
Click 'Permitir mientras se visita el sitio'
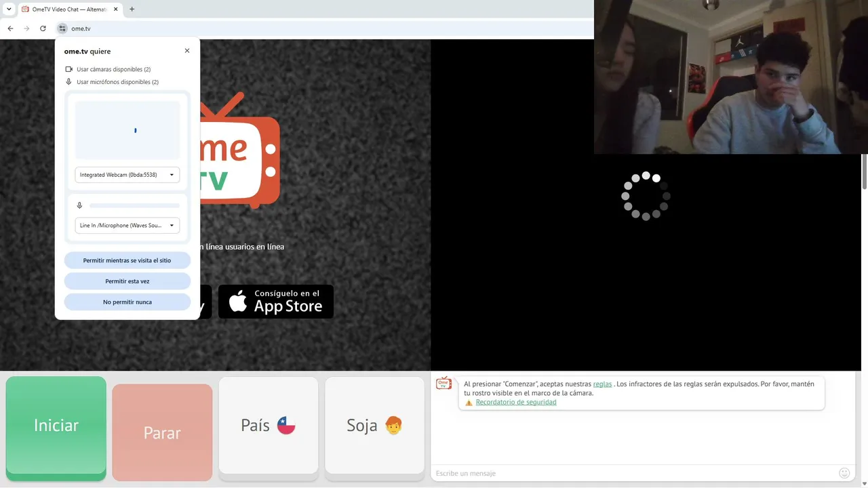(127, 260)
